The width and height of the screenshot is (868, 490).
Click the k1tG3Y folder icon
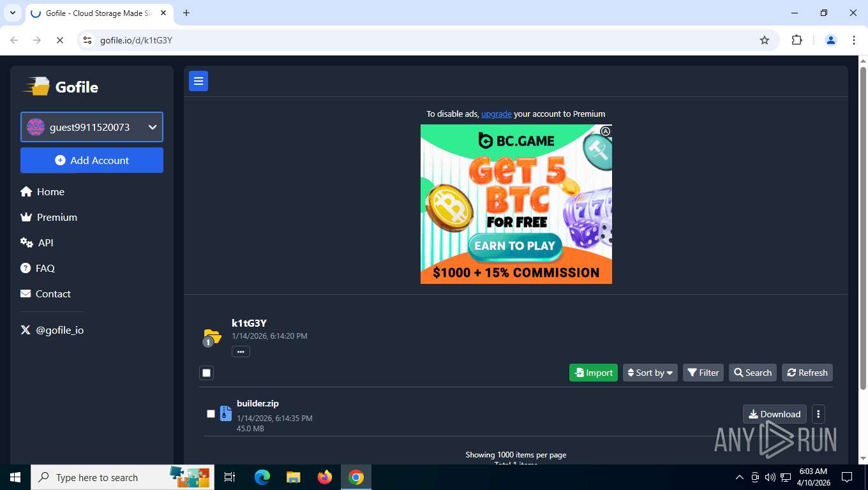(x=211, y=336)
